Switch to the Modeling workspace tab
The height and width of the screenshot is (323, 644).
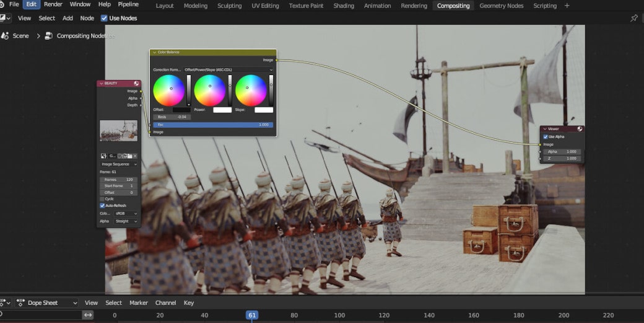click(x=196, y=6)
